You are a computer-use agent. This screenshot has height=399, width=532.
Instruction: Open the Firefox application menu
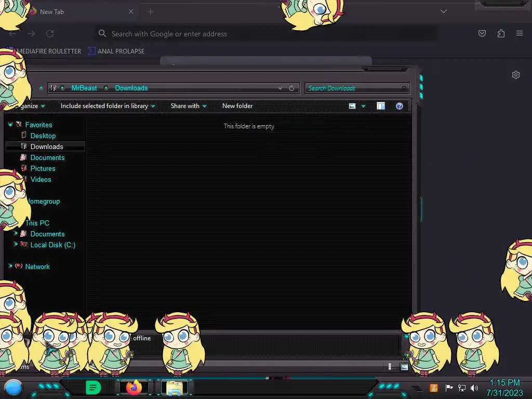tap(519, 33)
